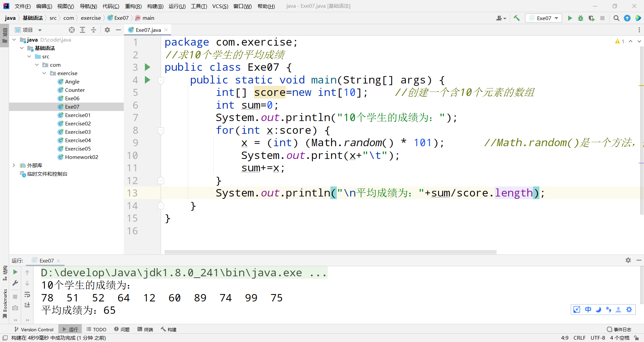644x342 pixels.
Task: Close the Exe07.java editor tab
Action: point(166,30)
